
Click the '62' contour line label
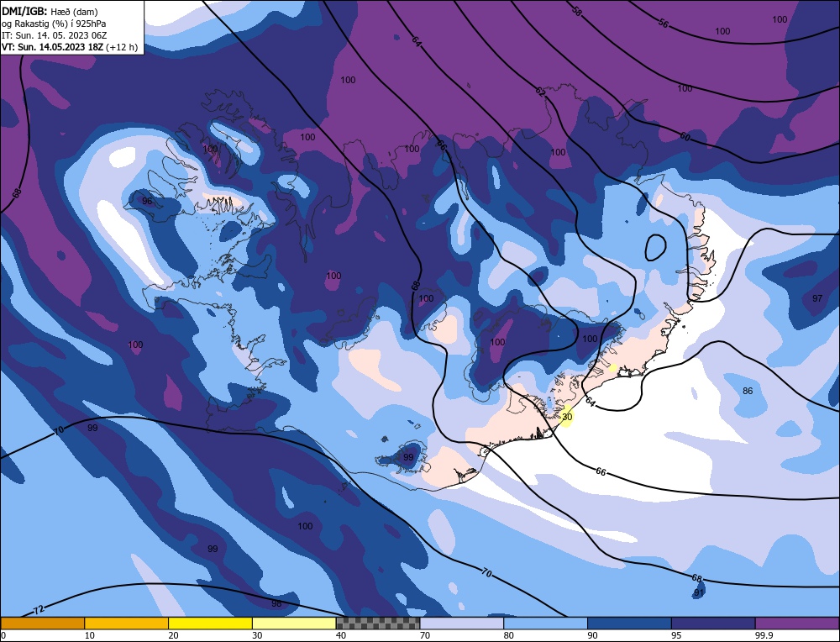coord(540,92)
